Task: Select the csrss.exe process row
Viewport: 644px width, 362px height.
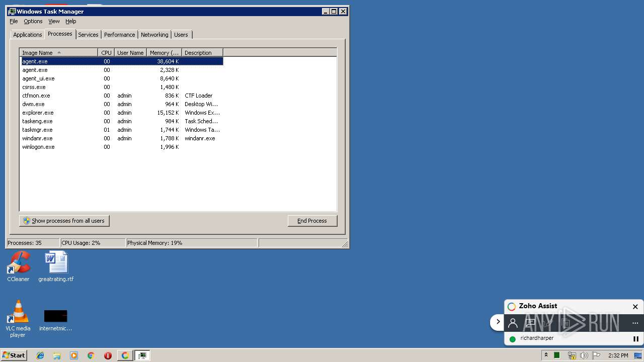Action: pyautogui.click(x=121, y=87)
